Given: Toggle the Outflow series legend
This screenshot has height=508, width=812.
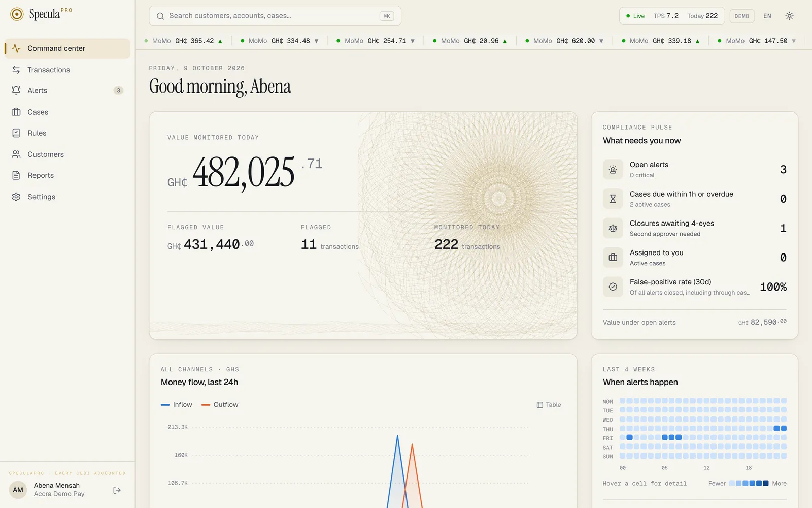Looking at the screenshot, I should pyautogui.click(x=220, y=405).
